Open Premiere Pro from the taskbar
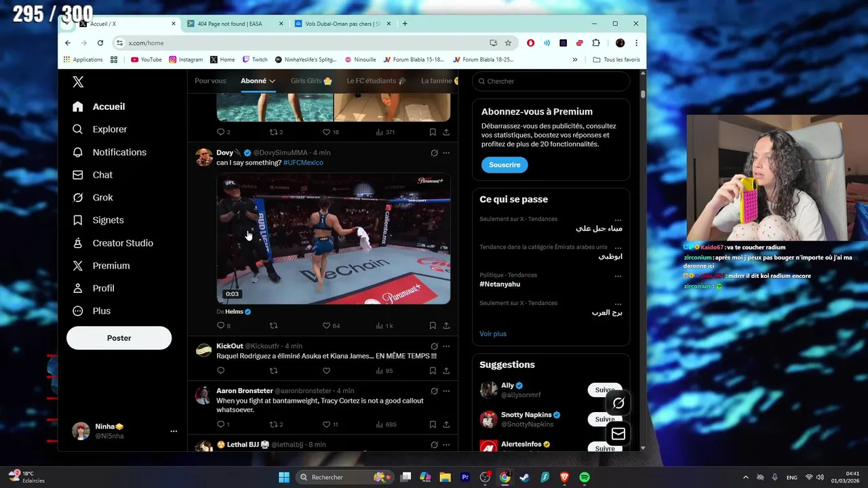Image resolution: width=868 pixels, height=488 pixels. (x=465, y=477)
